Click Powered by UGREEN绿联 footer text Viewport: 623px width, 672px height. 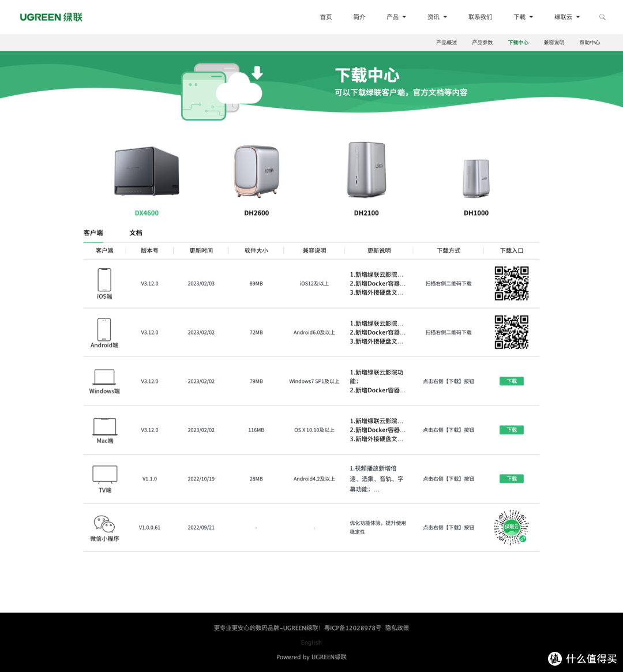(311, 657)
